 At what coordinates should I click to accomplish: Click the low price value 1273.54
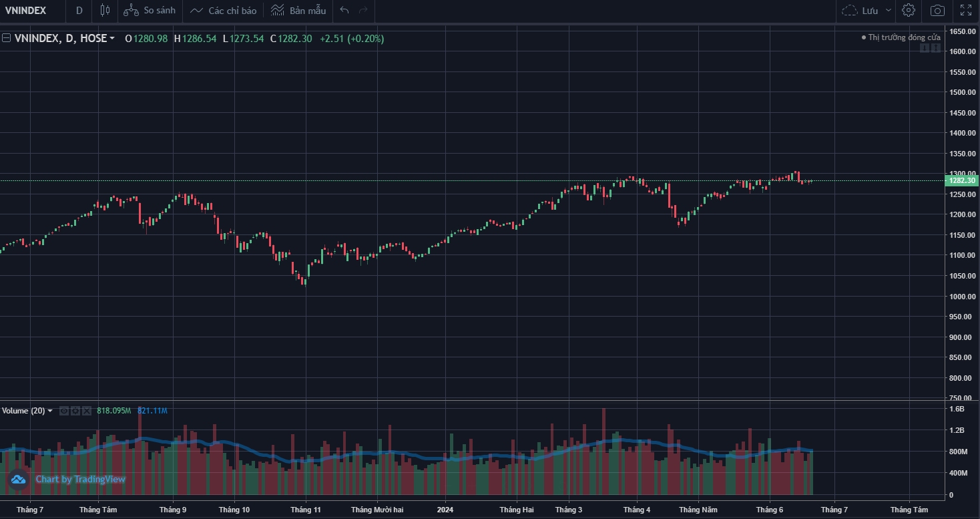[x=247, y=39]
